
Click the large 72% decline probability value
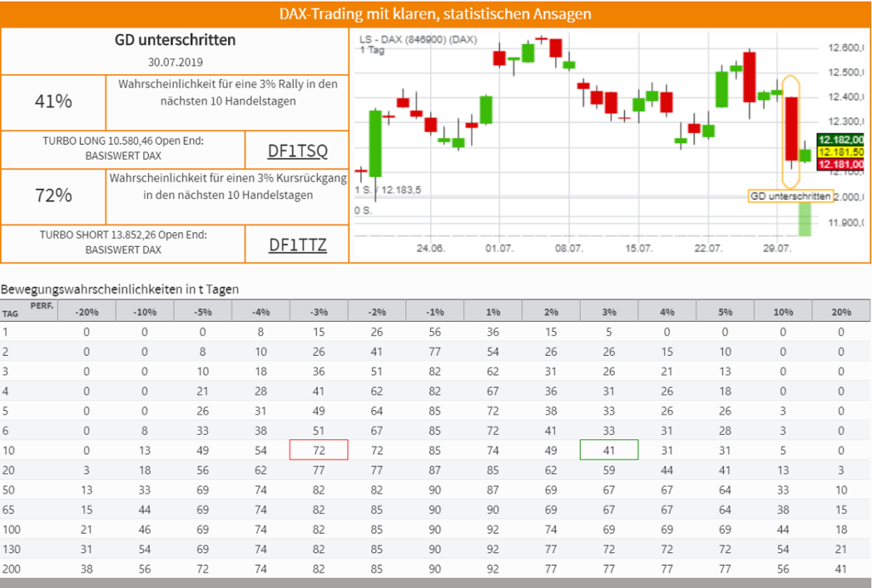[54, 195]
